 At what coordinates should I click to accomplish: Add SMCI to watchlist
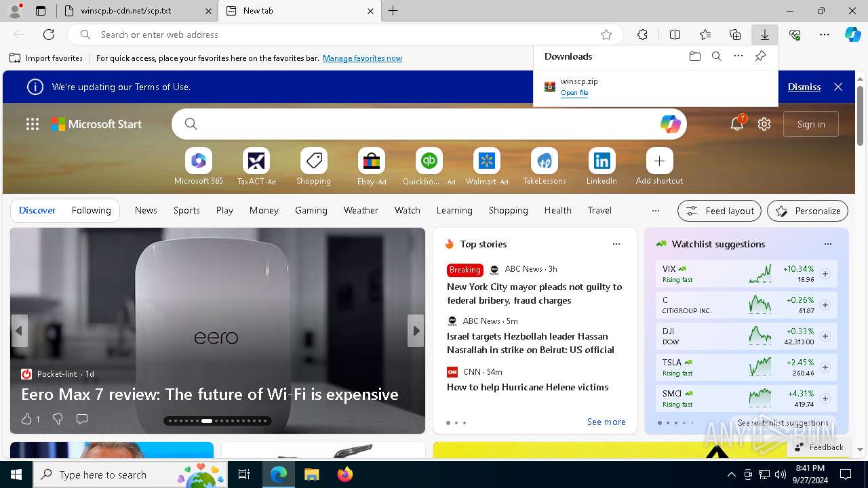pos(825,399)
